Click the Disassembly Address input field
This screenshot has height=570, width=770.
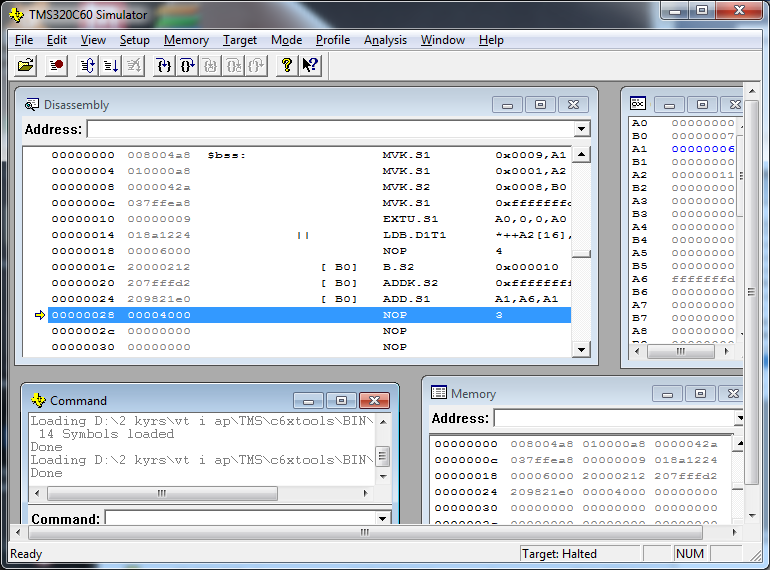coord(330,129)
